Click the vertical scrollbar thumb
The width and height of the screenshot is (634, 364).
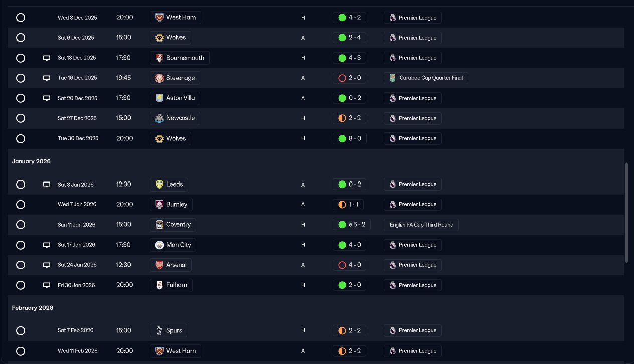[x=626, y=213]
